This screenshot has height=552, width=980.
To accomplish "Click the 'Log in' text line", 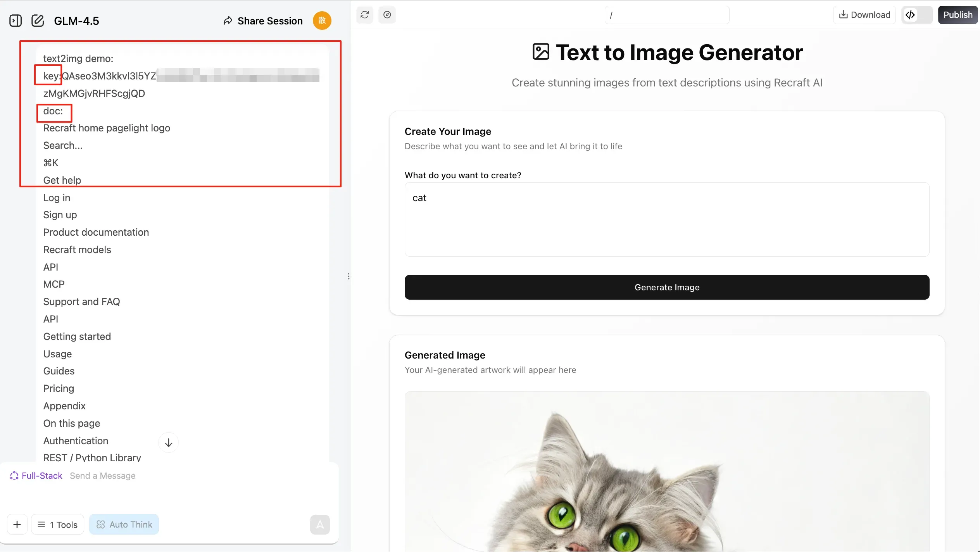I will (x=57, y=198).
